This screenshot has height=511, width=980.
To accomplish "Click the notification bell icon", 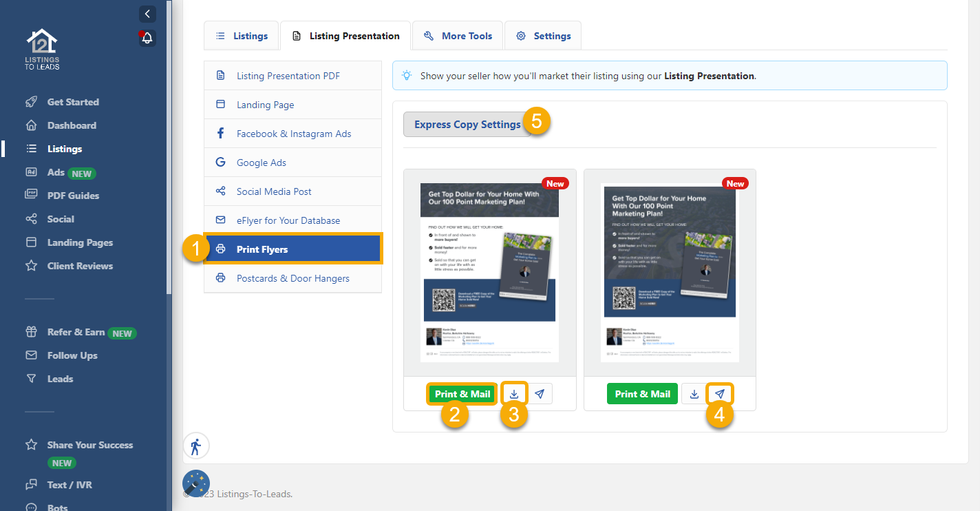I will point(147,39).
